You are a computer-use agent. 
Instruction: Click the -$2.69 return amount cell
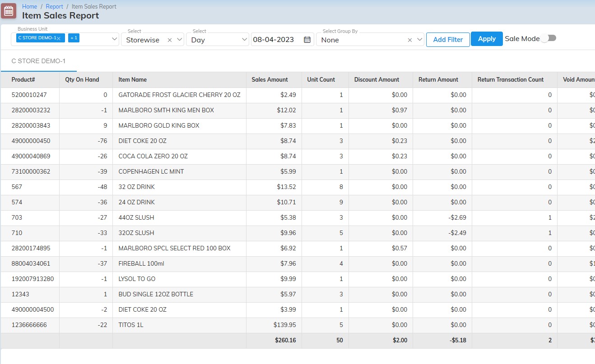point(457,218)
